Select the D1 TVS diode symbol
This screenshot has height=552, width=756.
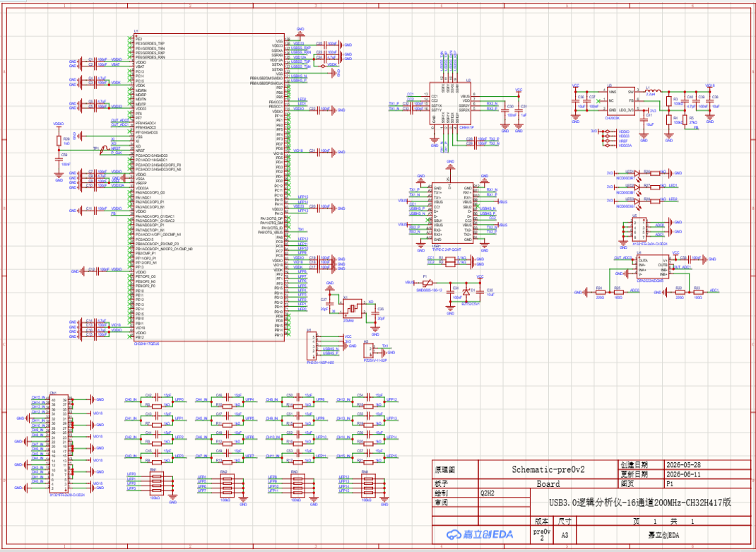pyautogui.click(x=466, y=292)
